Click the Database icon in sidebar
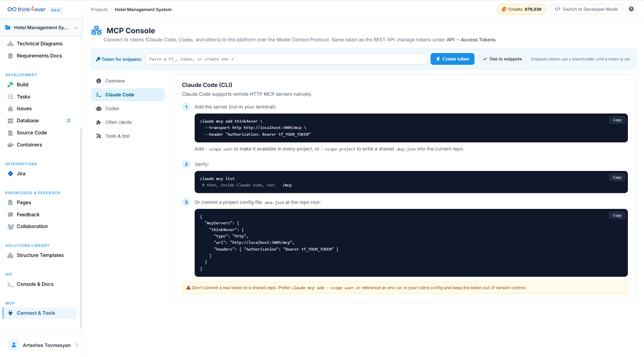This screenshot has width=644, height=357. [x=10, y=121]
